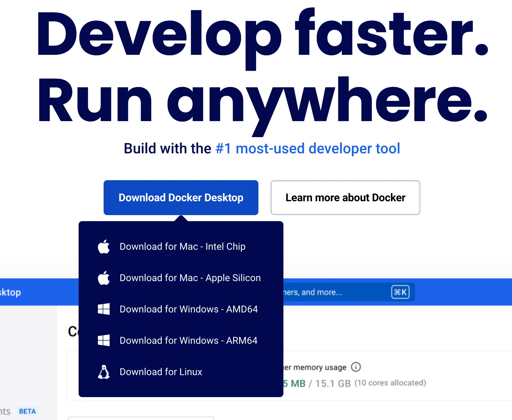The height and width of the screenshot is (420, 512).
Task: Click the 10 cores allocated text
Action: [390, 383]
